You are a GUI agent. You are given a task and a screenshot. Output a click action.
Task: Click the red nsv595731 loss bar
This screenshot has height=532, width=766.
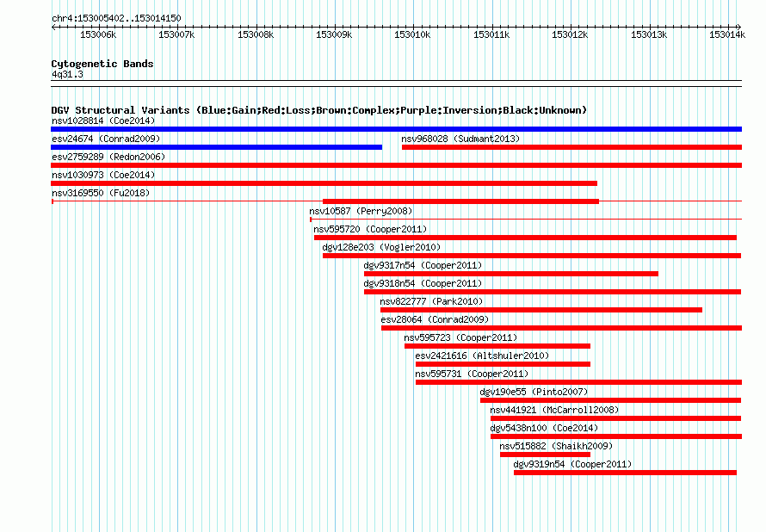click(579, 382)
